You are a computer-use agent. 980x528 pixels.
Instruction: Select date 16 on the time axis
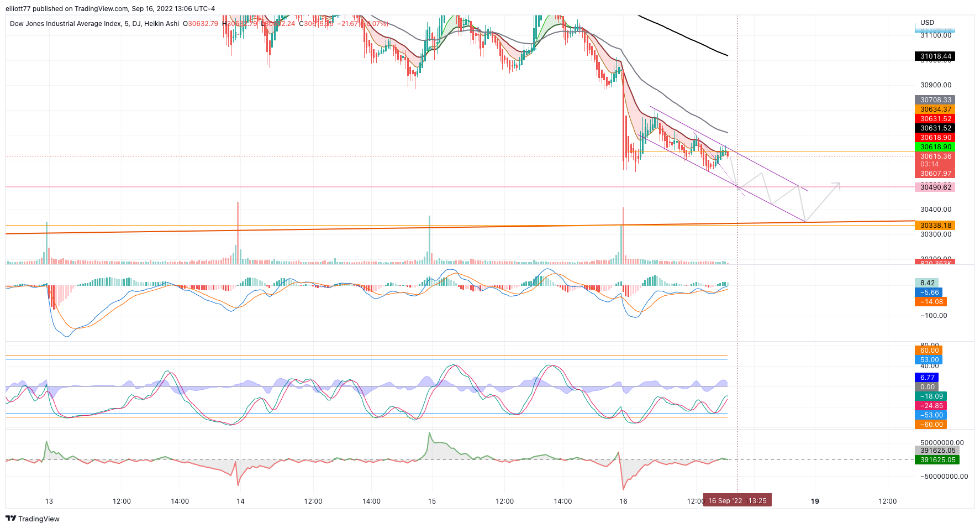pyautogui.click(x=624, y=501)
